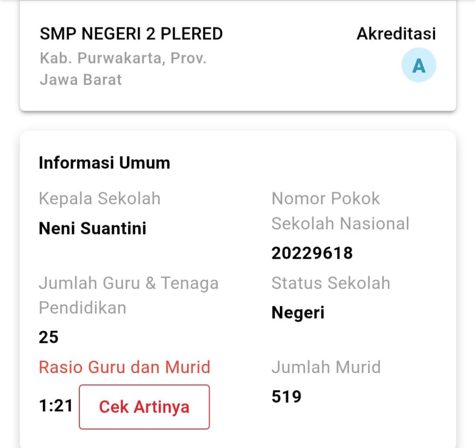Click the student count 519
476x448 pixels.
[x=286, y=396]
